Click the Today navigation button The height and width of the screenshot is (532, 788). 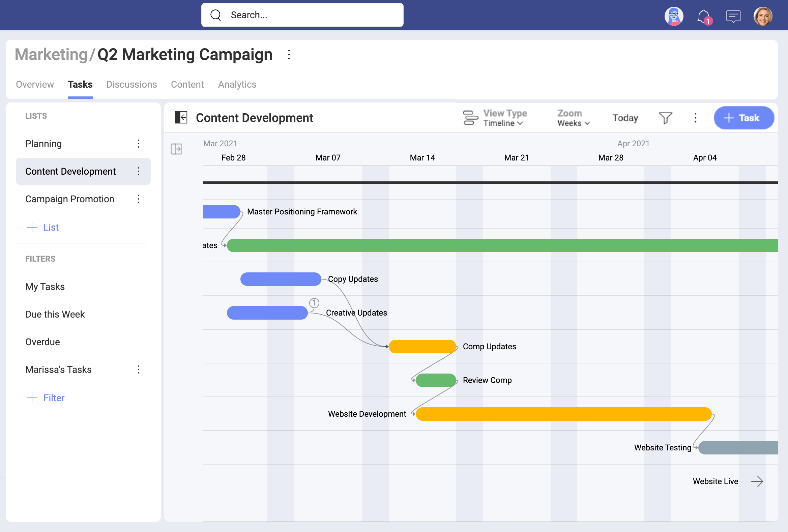[x=625, y=118]
